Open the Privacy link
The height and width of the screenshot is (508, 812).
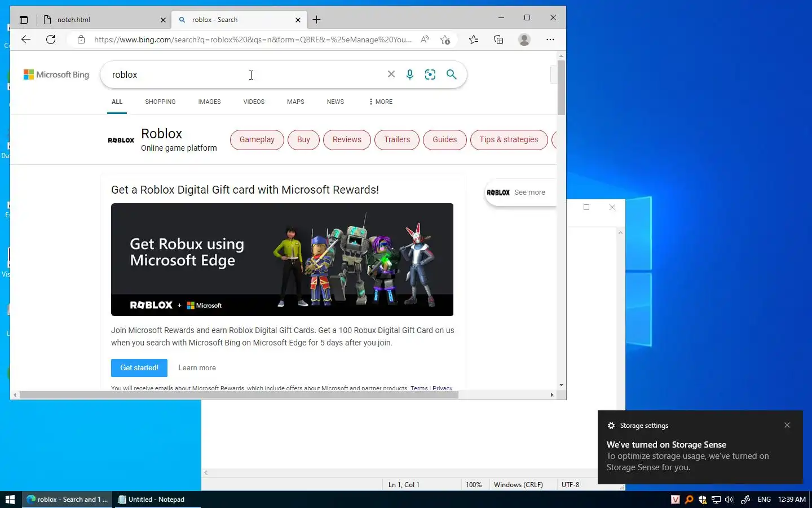tap(442, 388)
